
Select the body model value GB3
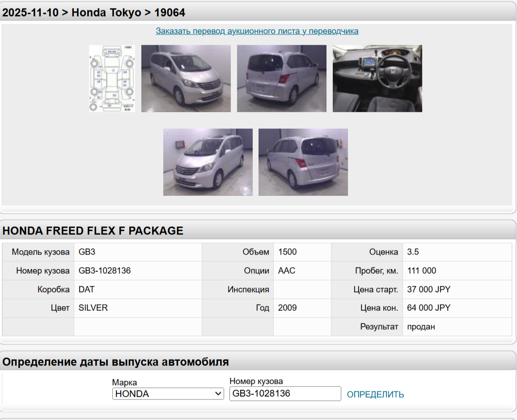coord(87,252)
